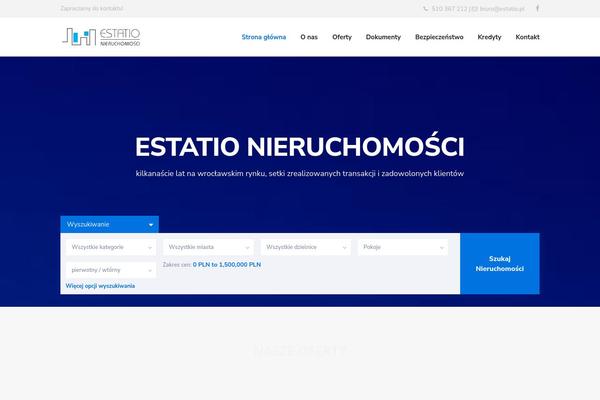Click the Szukaj Nieruchomości button

tap(500, 263)
